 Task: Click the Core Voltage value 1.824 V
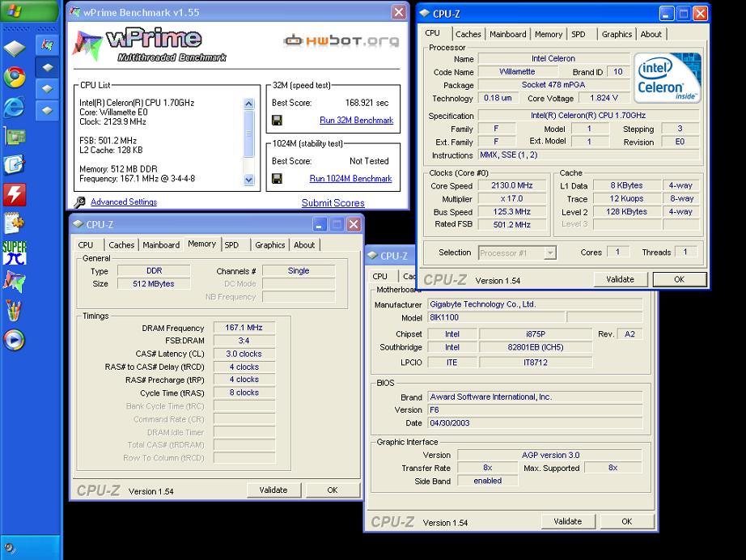[604, 98]
